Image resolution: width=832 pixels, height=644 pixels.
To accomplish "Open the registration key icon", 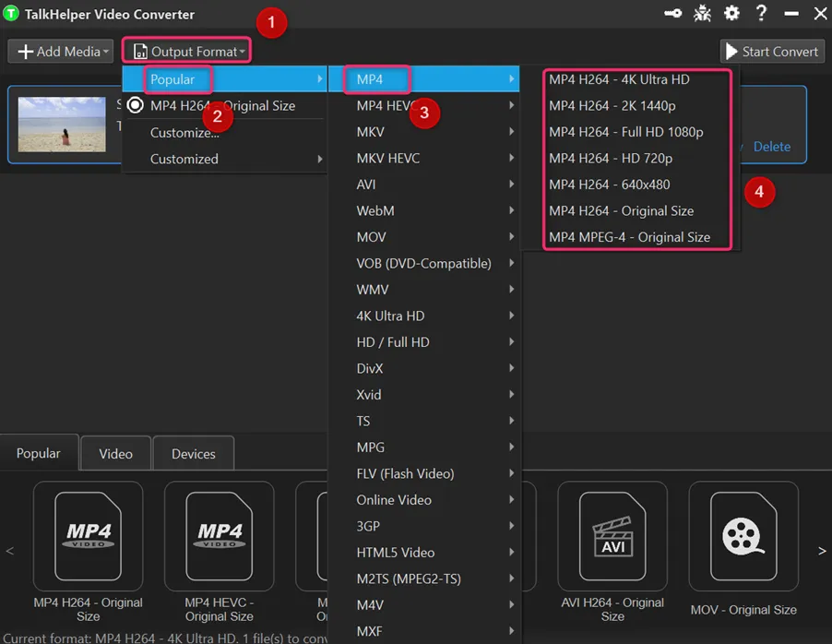I will click(672, 13).
